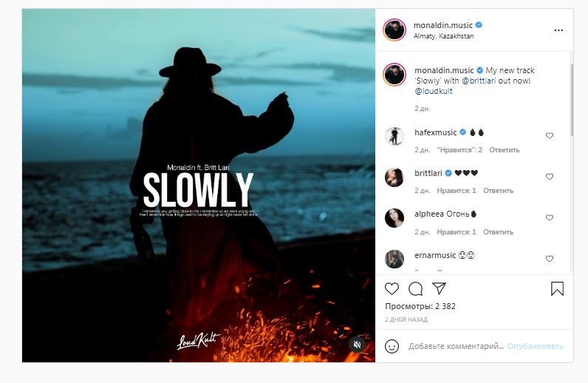Reply to hafexmusic's comment
Viewport: 588px width, 383px height.
pyautogui.click(x=504, y=150)
